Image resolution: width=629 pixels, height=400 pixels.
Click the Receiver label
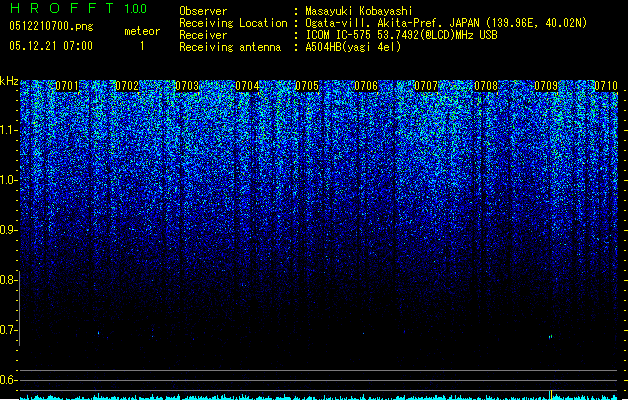[203, 35]
